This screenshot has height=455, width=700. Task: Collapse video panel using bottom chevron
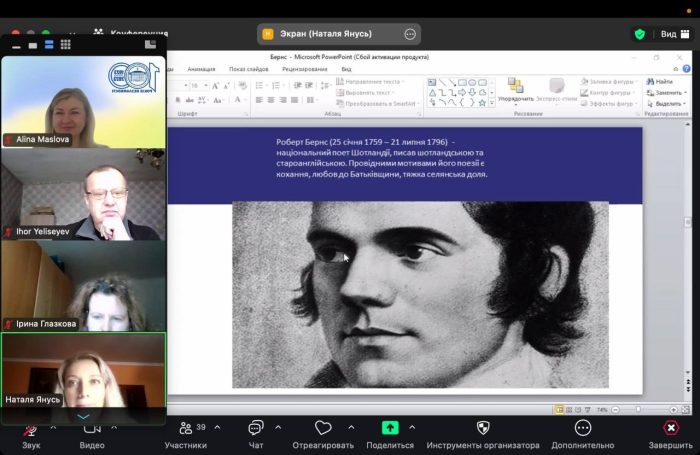click(83, 416)
